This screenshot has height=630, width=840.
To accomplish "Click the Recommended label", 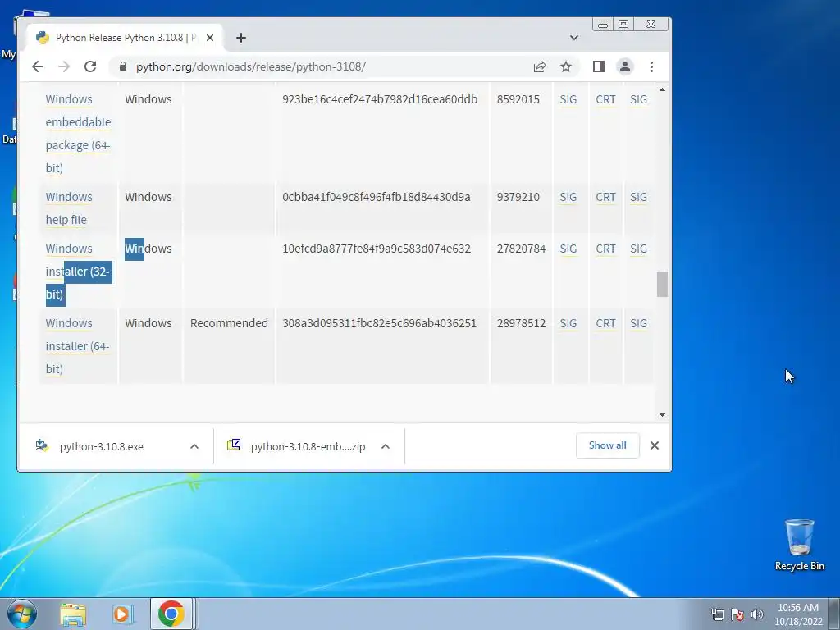I will coord(229,323).
